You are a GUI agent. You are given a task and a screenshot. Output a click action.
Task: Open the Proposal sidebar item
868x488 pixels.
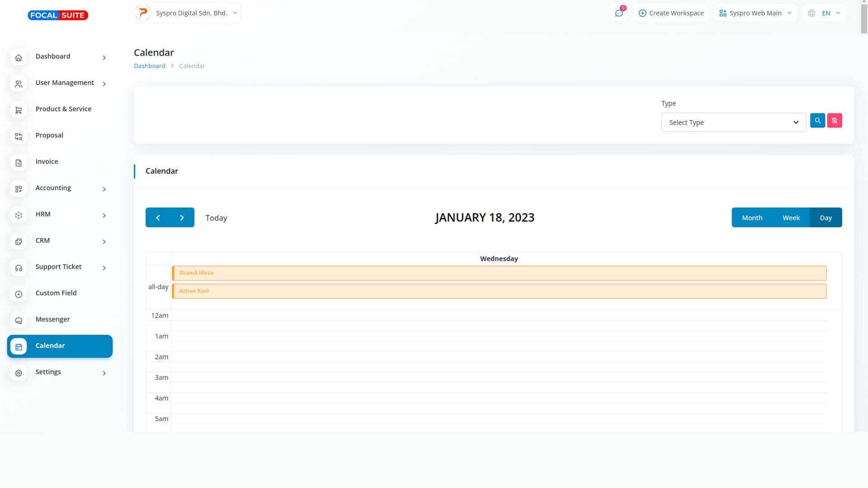(x=49, y=136)
